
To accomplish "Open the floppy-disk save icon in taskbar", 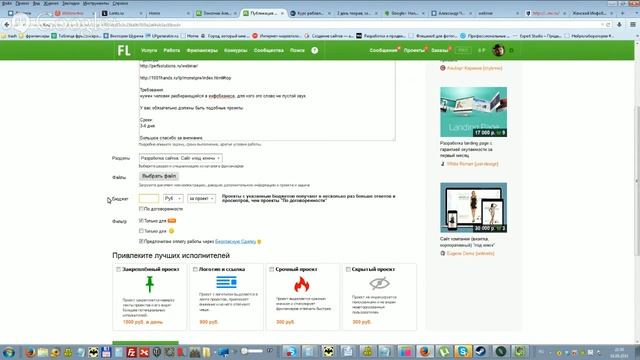I will [x=106, y=352].
